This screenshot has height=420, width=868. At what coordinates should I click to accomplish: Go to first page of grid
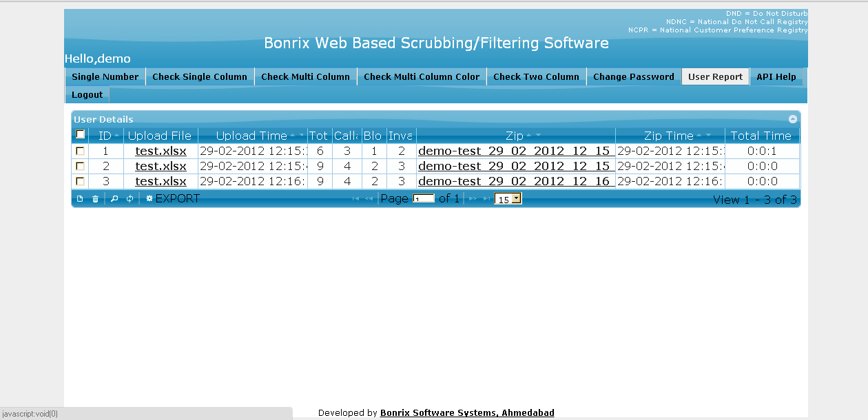356,199
